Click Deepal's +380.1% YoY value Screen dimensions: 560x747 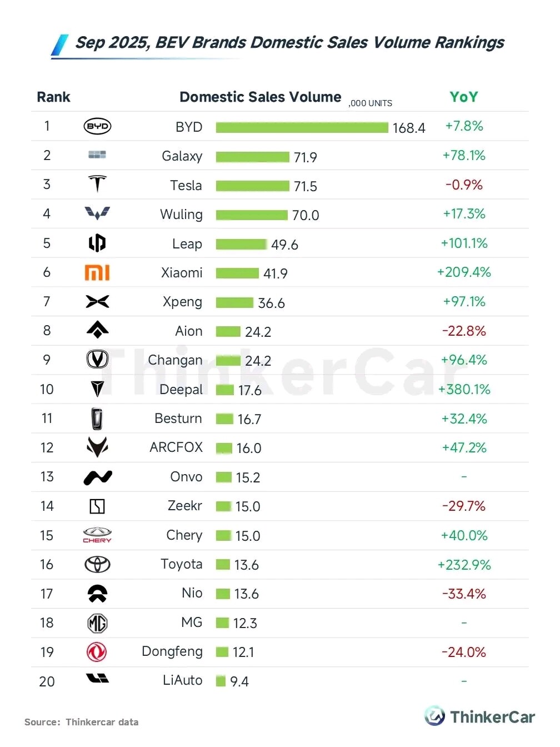coord(464,390)
